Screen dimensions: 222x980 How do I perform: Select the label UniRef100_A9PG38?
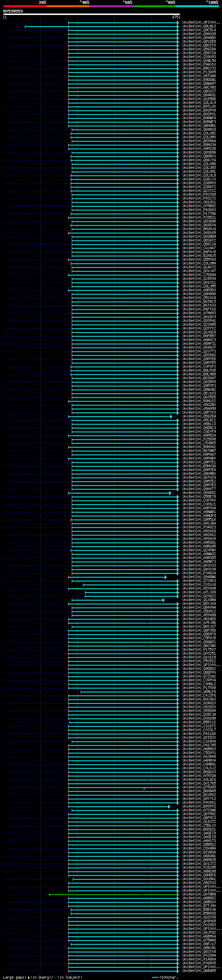[199, 148]
